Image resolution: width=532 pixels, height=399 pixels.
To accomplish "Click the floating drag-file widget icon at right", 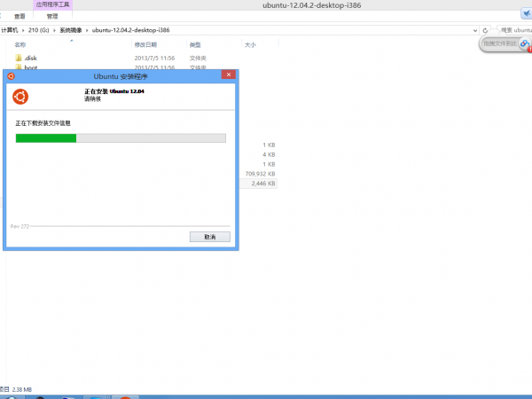I will 524,43.
